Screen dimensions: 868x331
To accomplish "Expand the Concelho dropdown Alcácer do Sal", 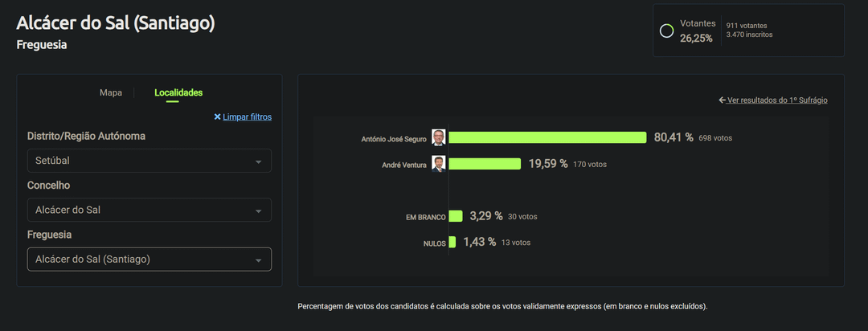I will click(x=149, y=210).
